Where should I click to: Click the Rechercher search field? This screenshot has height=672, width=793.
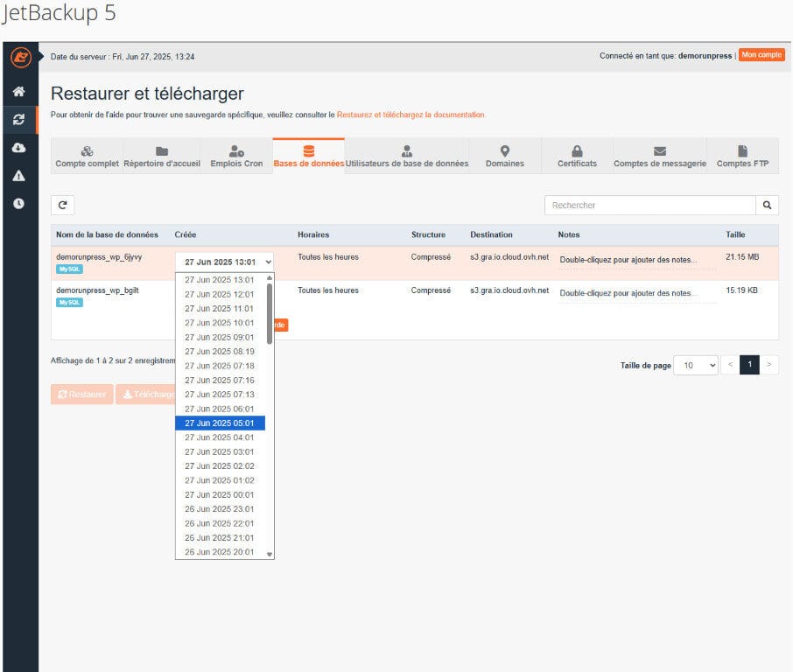tap(649, 205)
